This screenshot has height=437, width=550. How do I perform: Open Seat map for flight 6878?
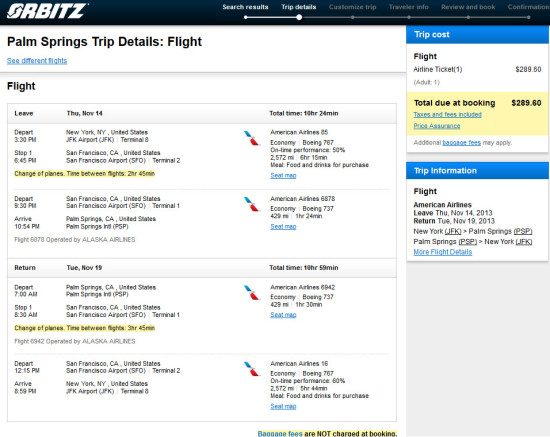(283, 227)
